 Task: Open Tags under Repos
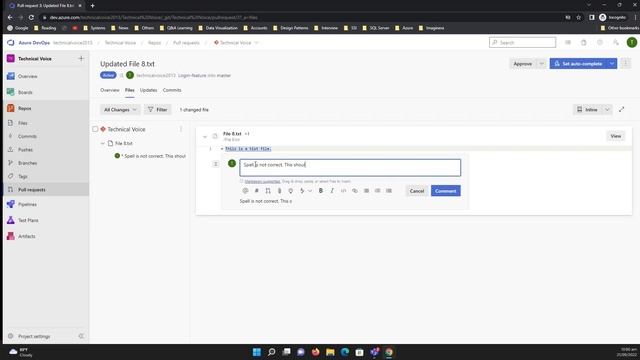point(46,176)
